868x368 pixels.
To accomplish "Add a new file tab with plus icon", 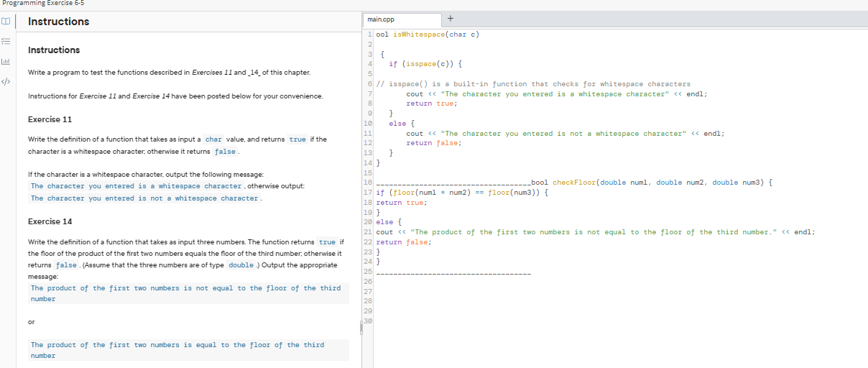I will click(x=451, y=19).
